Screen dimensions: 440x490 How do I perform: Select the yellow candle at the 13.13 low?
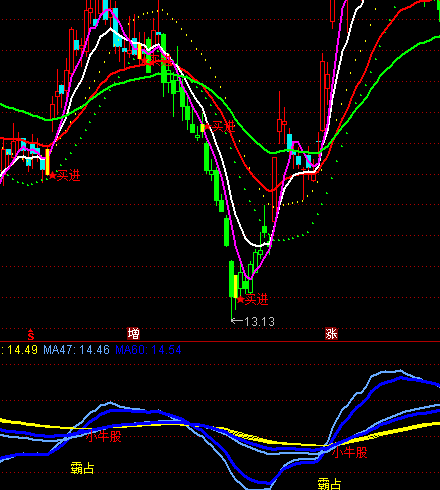236,286
